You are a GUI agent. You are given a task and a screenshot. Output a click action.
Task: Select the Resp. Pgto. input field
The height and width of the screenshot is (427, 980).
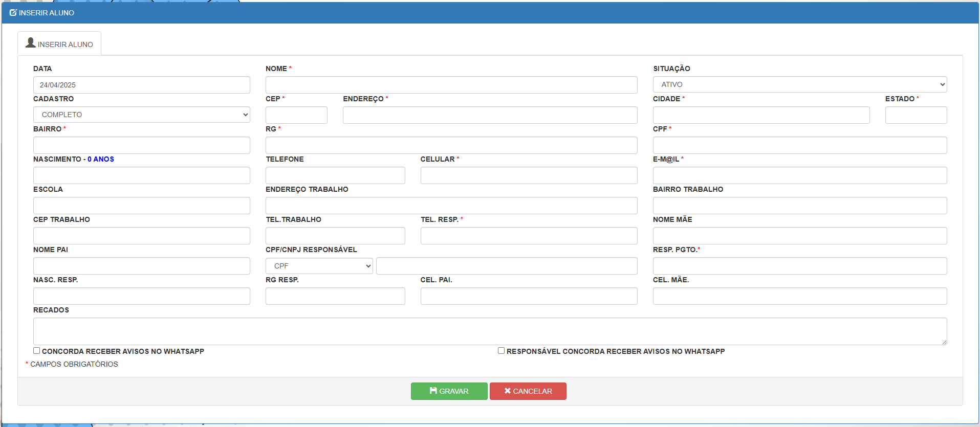(799, 266)
